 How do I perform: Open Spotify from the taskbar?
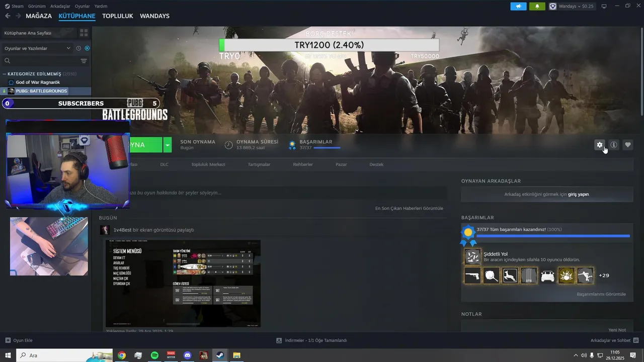point(154,355)
